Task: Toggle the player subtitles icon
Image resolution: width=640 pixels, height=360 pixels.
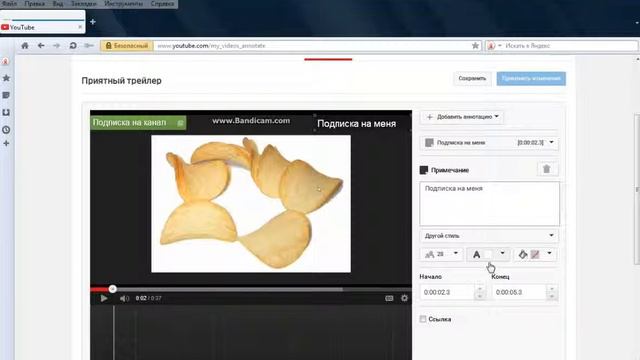Action: pos(389,298)
